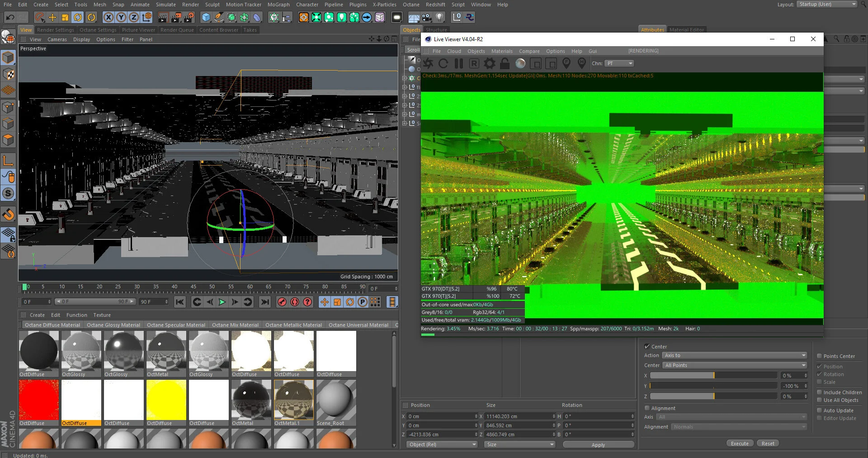Open Edit Render Settings clapperboard icon
868x458 pixels.
click(x=189, y=18)
